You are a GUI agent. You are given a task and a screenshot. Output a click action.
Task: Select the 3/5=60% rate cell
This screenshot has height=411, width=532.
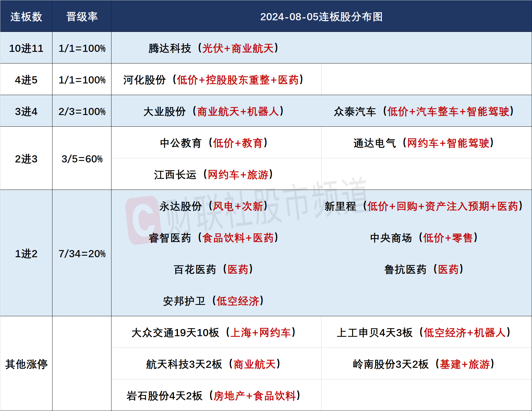[82, 159]
